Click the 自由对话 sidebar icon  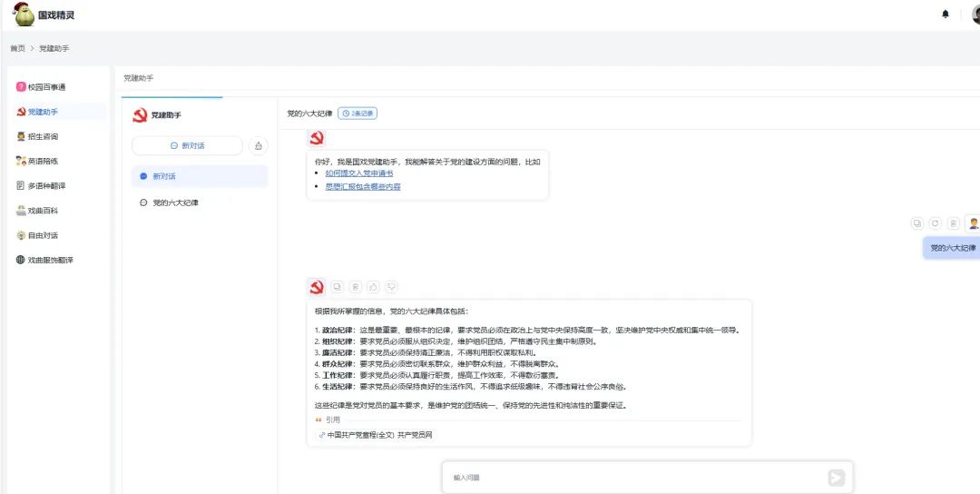pyautogui.click(x=21, y=235)
